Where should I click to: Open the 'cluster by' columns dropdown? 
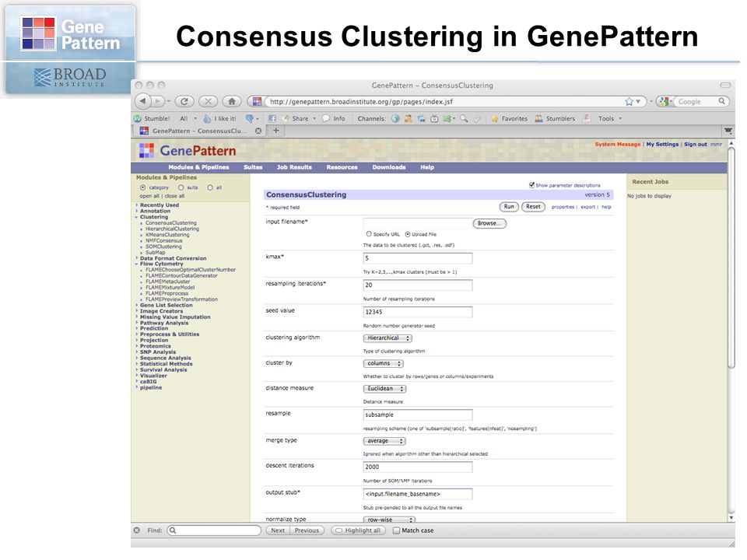384,363
